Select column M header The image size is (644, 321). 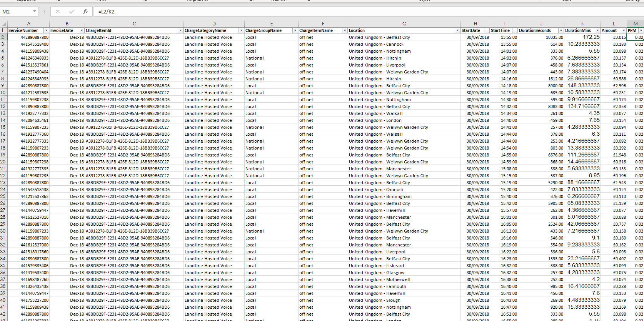[x=636, y=24]
